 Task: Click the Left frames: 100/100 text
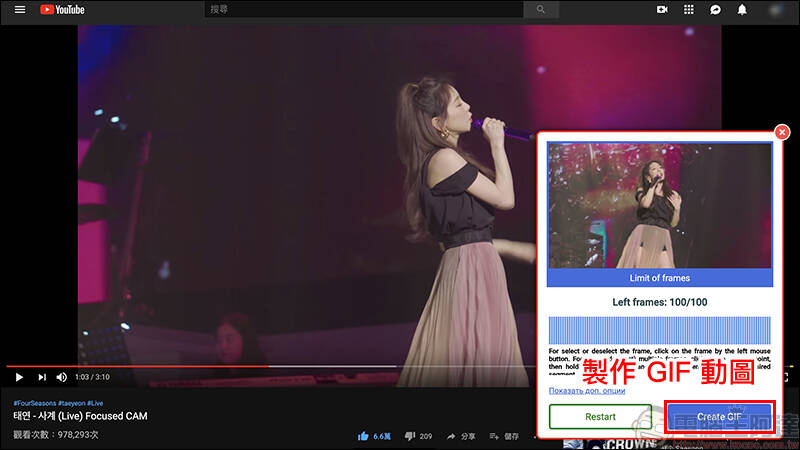tap(660, 302)
